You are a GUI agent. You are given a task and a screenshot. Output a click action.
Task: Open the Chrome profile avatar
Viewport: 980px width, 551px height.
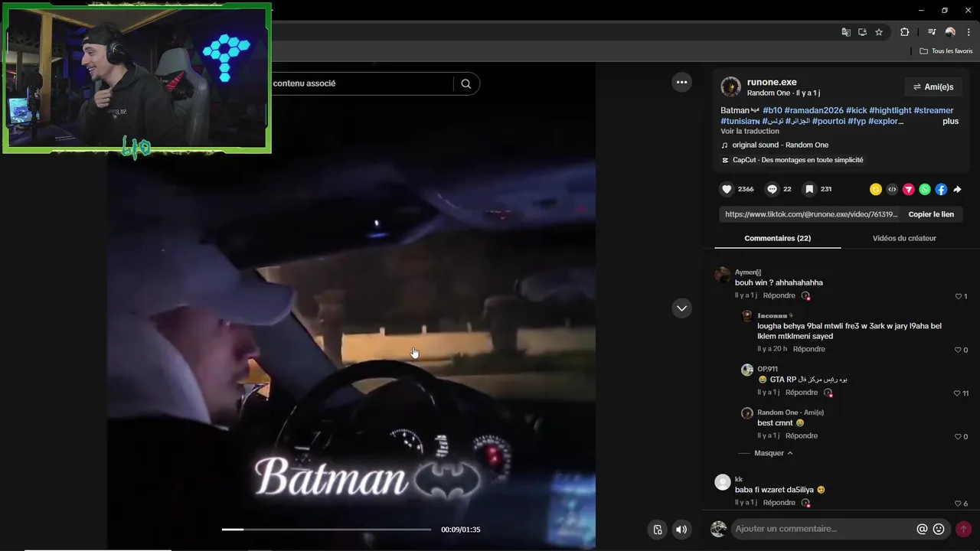point(950,32)
